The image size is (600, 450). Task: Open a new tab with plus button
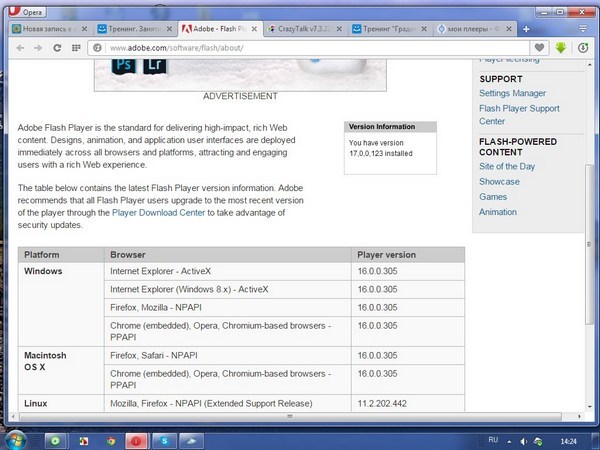coord(526,29)
